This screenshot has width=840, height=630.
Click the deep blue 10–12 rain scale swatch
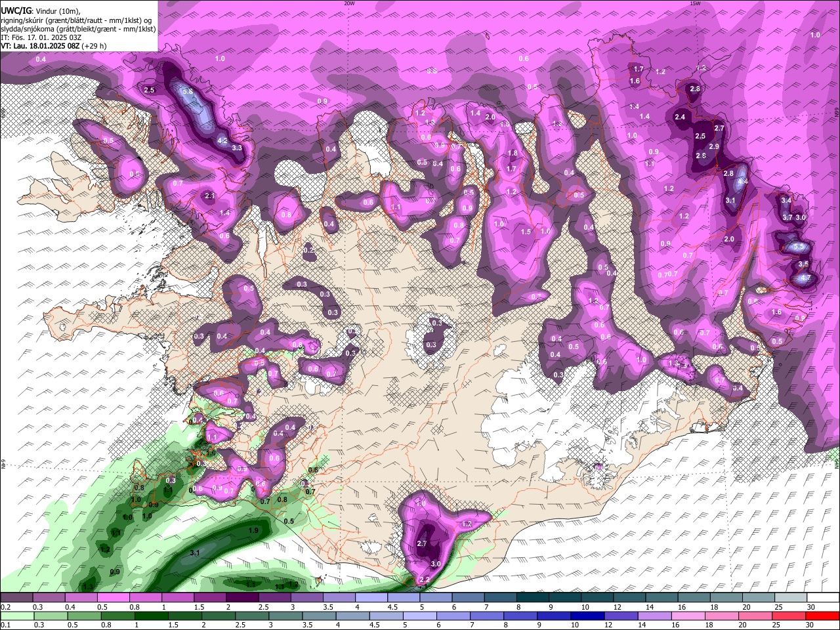tap(587, 616)
